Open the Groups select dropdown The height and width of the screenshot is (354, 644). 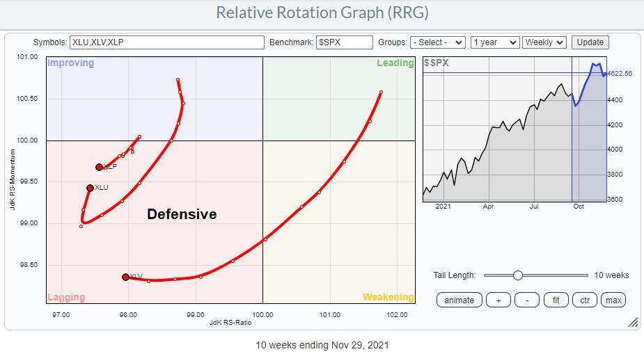tap(437, 42)
